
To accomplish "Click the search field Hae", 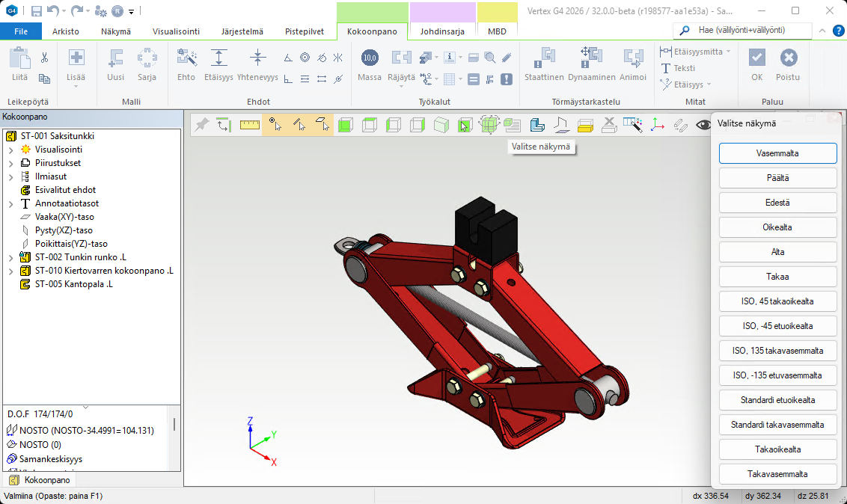I will (x=748, y=31).
